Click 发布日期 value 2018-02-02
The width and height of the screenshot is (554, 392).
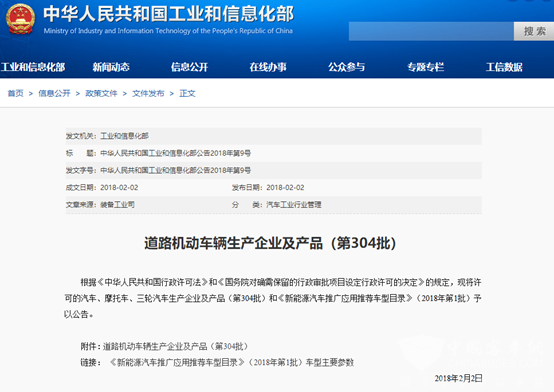[285, 188]
